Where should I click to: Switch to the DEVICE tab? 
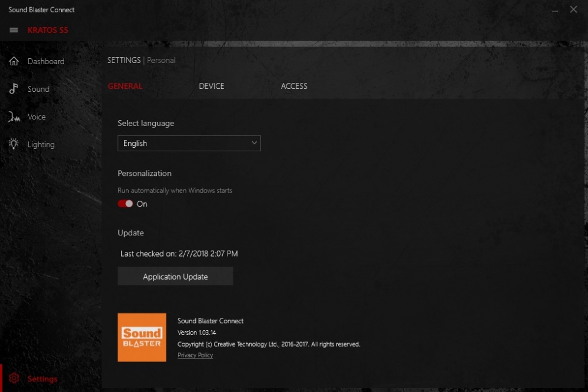[212, 86]
